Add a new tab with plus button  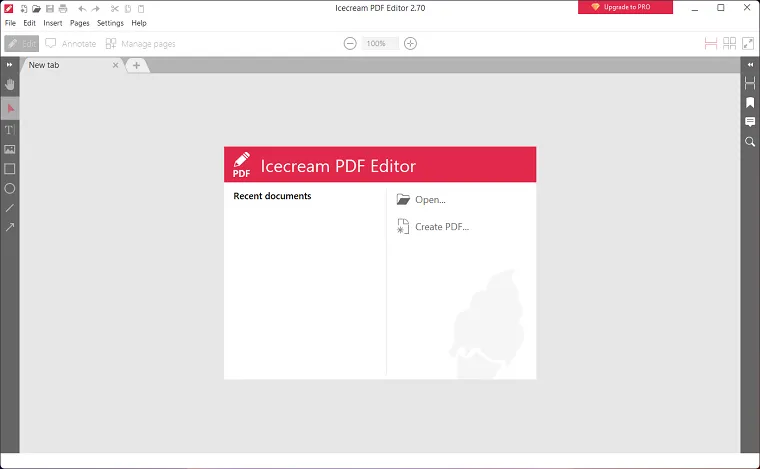pos(137,65)
